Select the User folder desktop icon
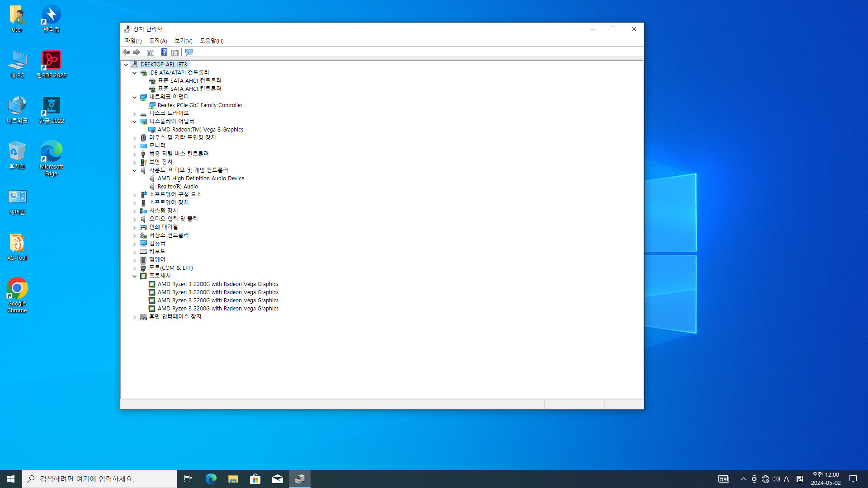The width and height of the screenshot is (868, 488). pos(17,19)
